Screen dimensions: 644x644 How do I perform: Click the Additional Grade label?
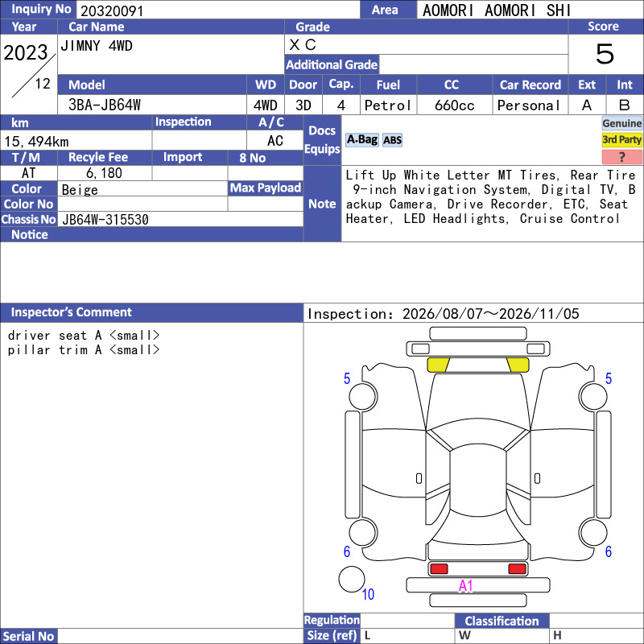pos(332,64)
